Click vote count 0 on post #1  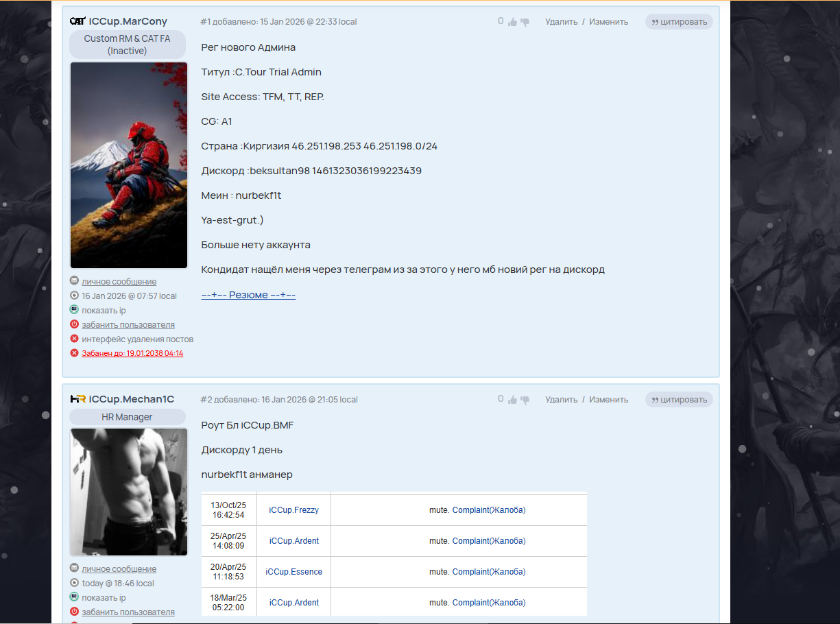(501, 21)
